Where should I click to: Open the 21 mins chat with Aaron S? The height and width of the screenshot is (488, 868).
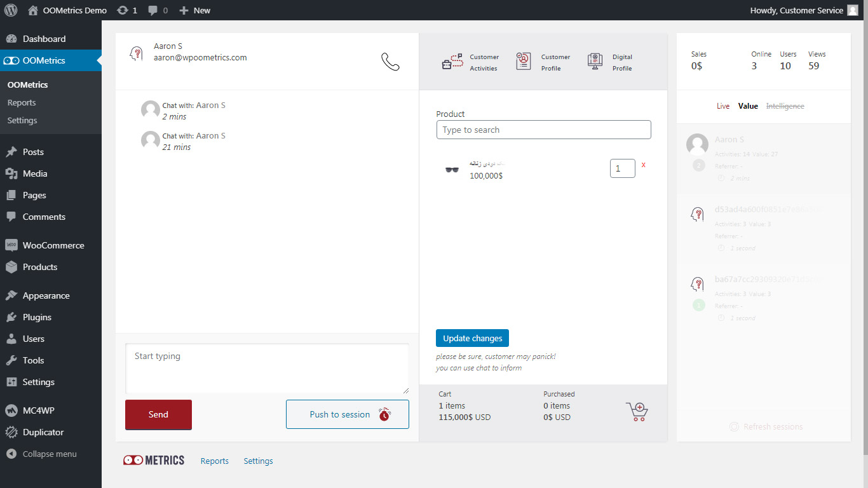coord(184,141)
